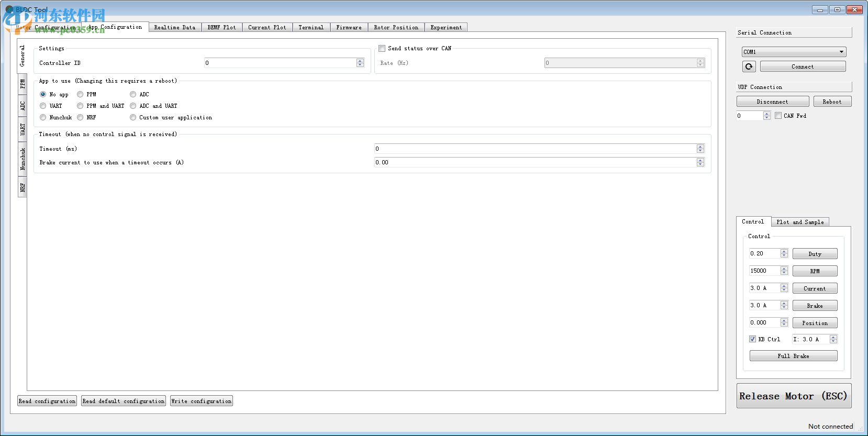Click Read configuration button

coord(47,401)
